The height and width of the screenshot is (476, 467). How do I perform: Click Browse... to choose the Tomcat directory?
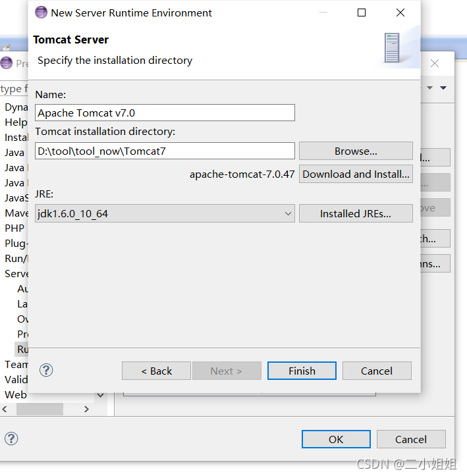[x=356, y=151]
